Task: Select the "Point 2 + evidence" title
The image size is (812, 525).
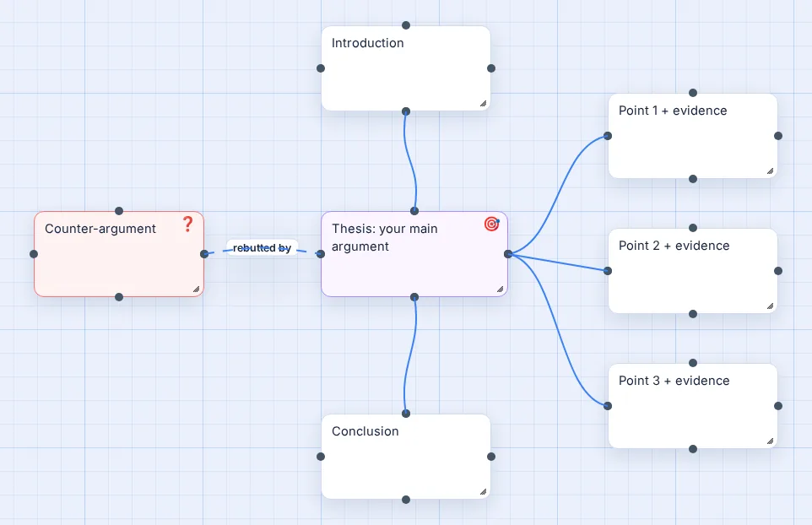Action: click(674, 246)
